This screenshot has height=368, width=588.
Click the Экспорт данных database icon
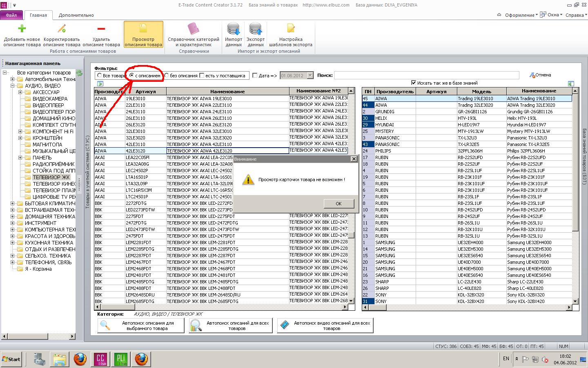click(256, 29)
